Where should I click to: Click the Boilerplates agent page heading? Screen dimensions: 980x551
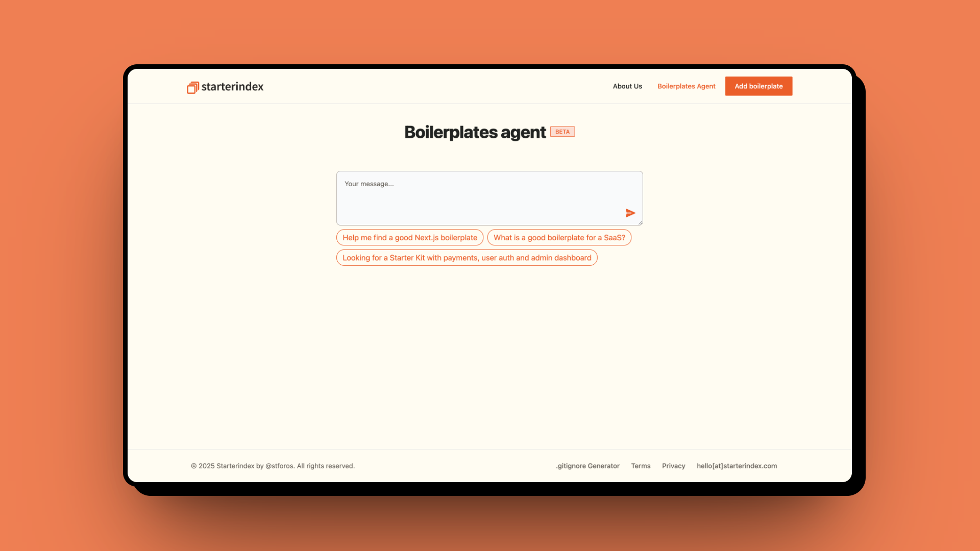(474, 132)
